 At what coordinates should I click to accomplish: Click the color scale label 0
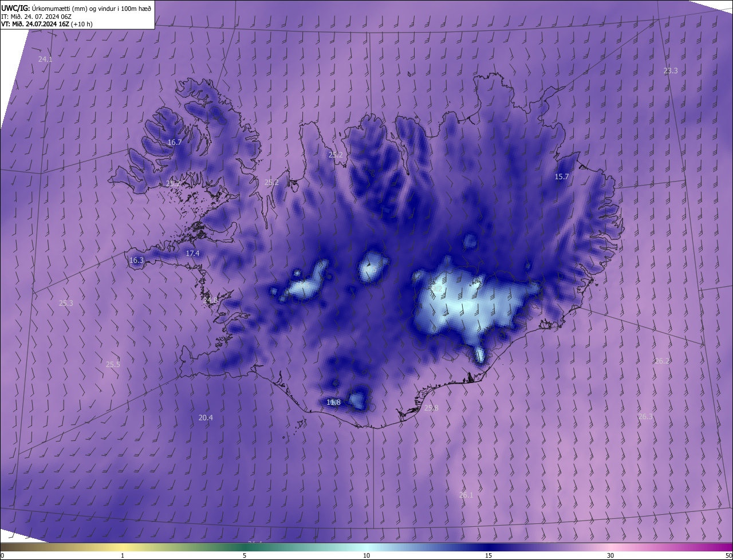[2, 556]
